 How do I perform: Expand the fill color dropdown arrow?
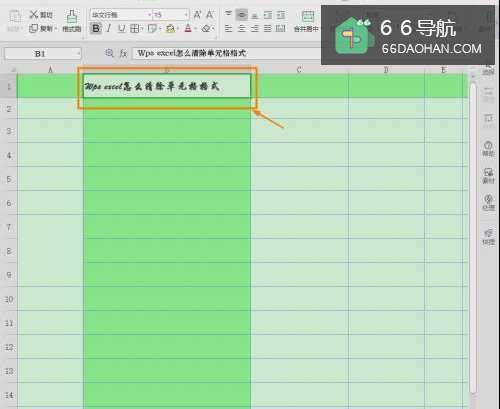[178, 29]
